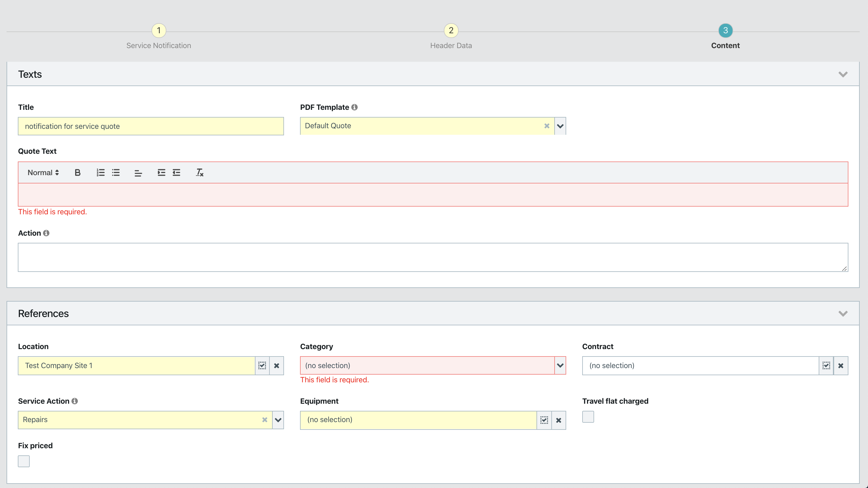
Task: Show Action field info icon
Action: point(46,233)
